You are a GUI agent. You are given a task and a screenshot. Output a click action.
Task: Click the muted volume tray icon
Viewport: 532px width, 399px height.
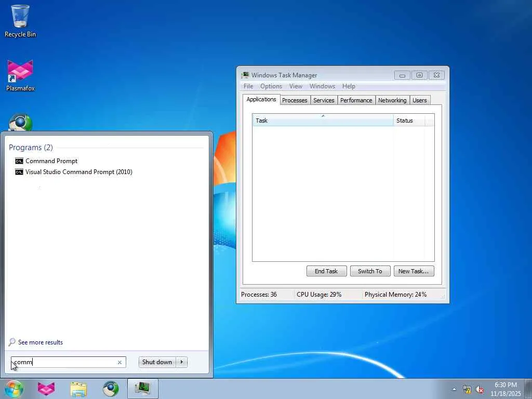pos(480,389)
